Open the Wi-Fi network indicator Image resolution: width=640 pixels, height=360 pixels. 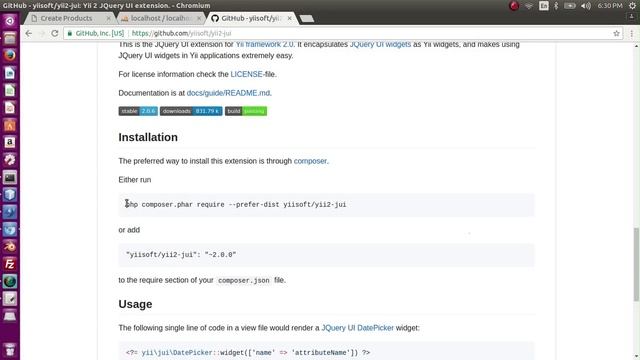tap(529, 6)
